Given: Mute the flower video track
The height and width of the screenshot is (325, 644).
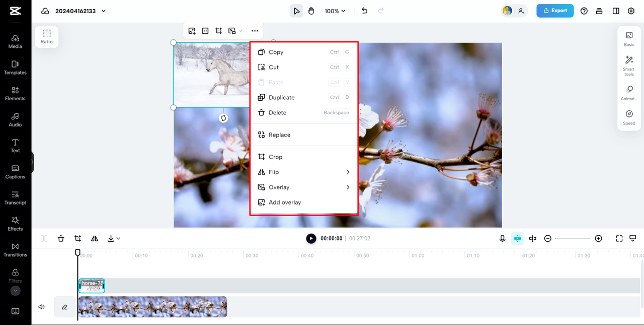Looking at the screenshot, I should (x=41, y=306).
